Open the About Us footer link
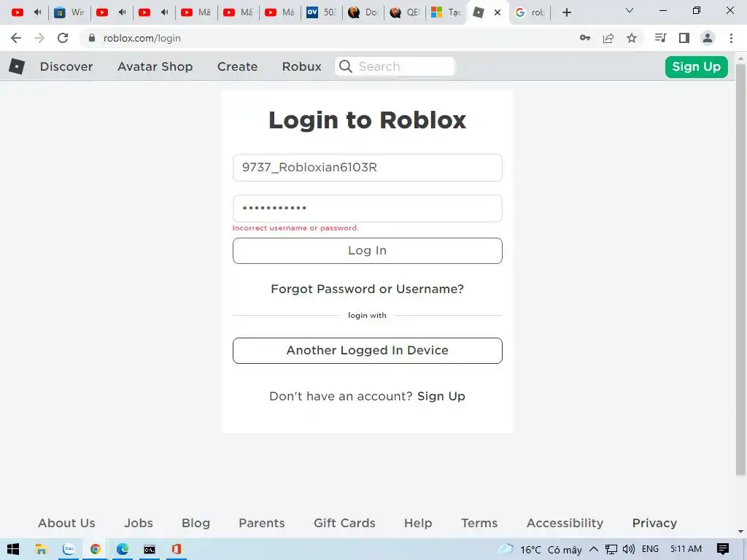Viewport: 747px width, 560px height. [66, 523]
